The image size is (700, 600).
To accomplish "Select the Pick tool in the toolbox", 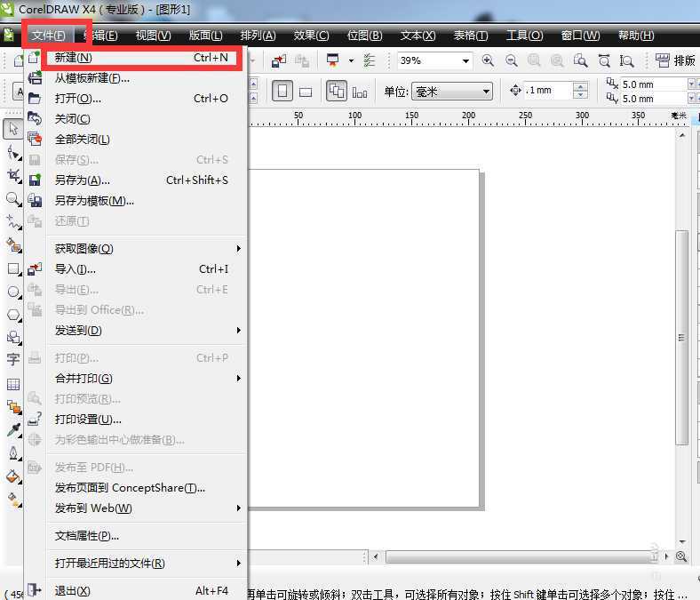I will 13,130.
